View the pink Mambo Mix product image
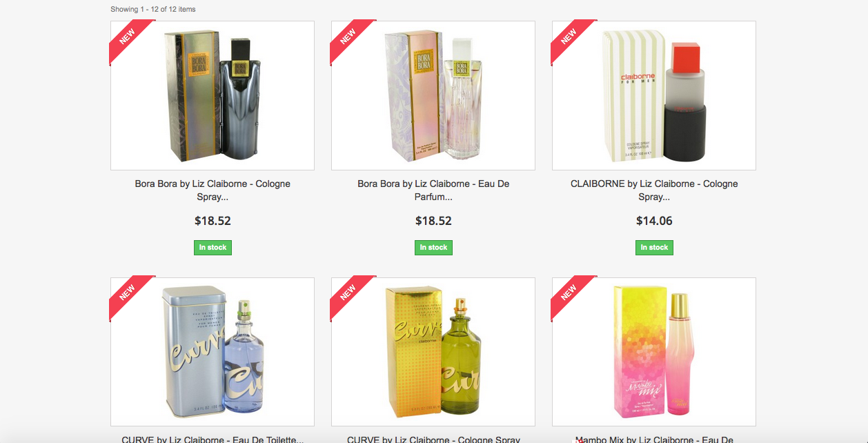Screen dimensions: 868x443 tap(654, 352)
